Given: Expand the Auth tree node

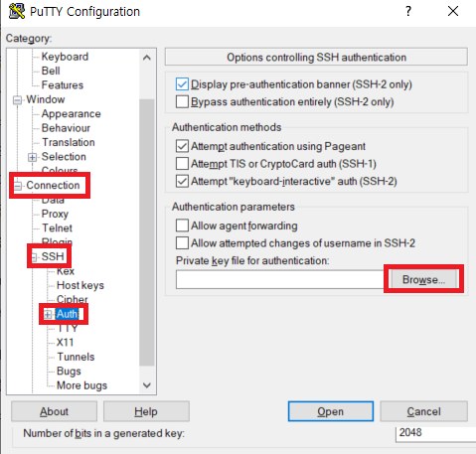Looking at the screenshot, I should pyautogui.click(x=48, y=314).
